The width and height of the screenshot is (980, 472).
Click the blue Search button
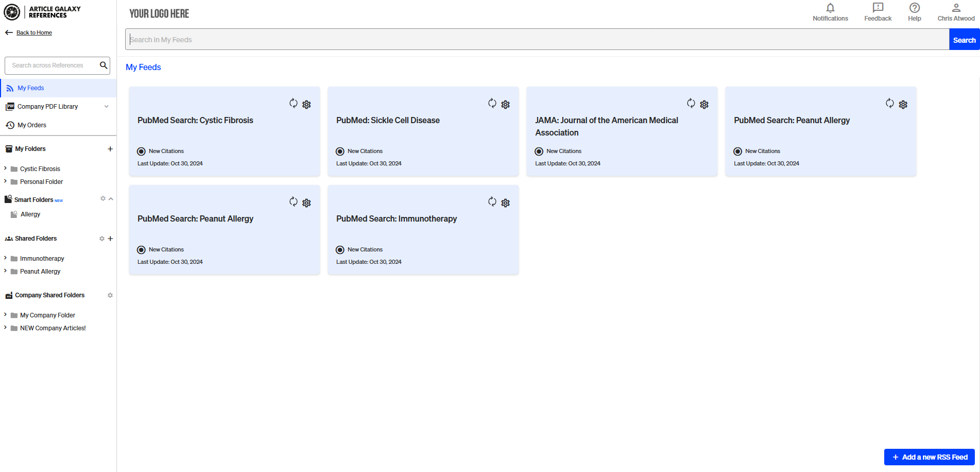[964, 40]
